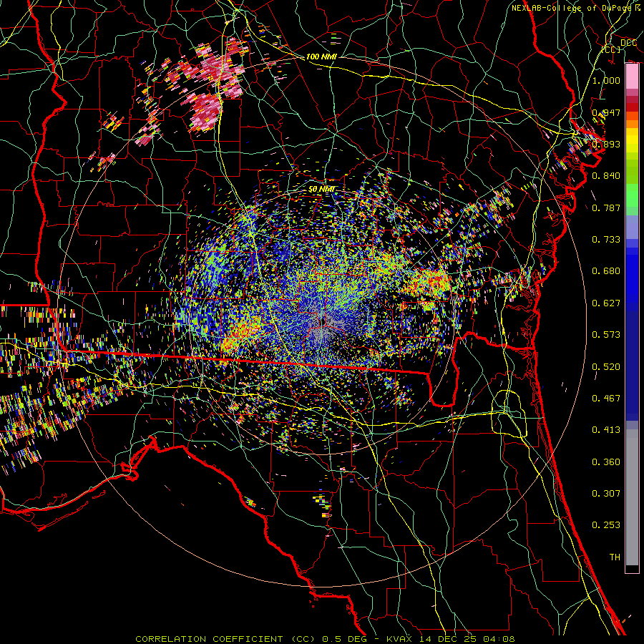The height and width of the screenshot is (644, 644).
Task: Select the 0.360 scale value
Action: click(606, 462)
